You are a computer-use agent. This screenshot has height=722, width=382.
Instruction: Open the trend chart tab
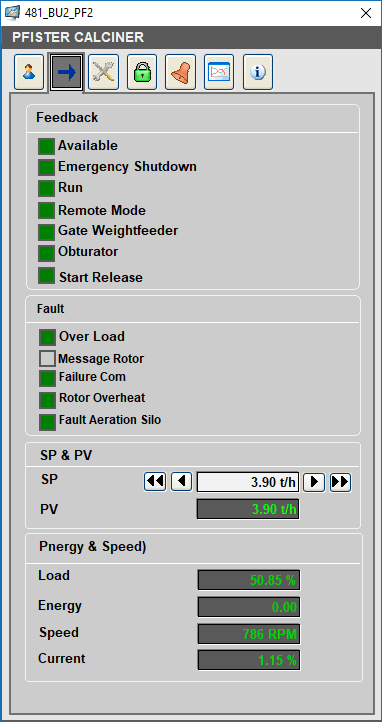point(219,72)
